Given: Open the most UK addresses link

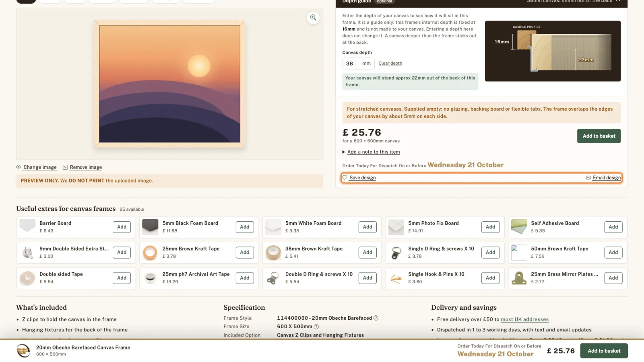Looking at the screenshot, I should [524, 319].
